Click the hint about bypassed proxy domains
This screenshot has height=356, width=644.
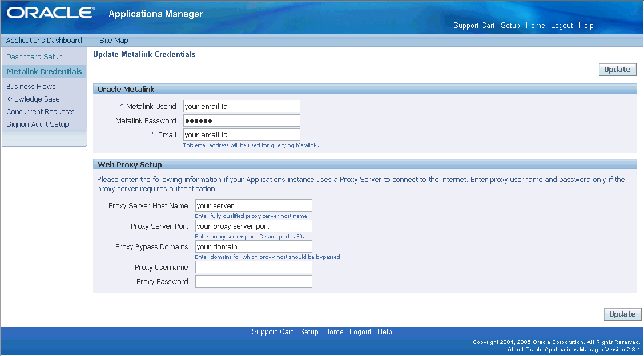pos(268,257)
